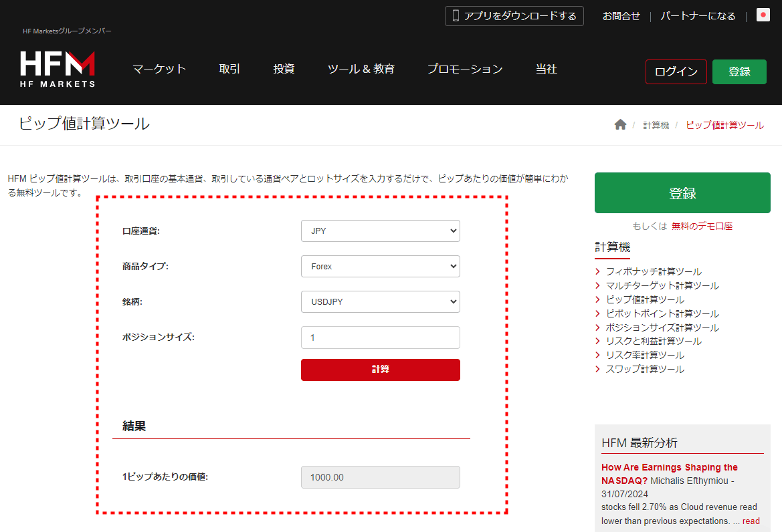Click the 結果 section heading
The width and height of the screenshot is (782, 532).
[134, 426]
